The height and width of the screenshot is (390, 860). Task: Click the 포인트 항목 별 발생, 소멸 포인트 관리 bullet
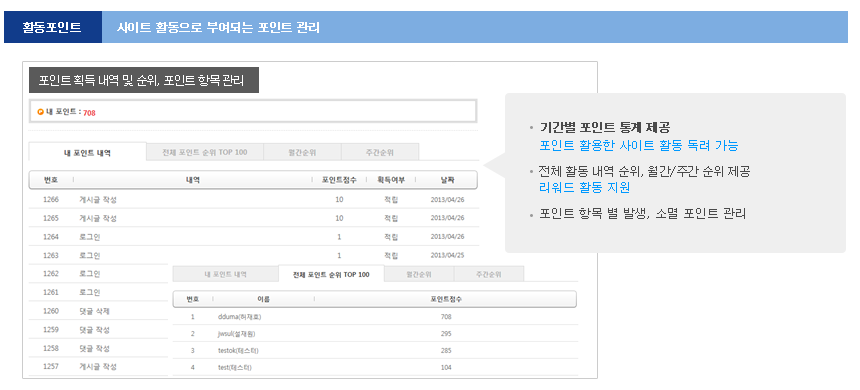(x=643, y=213)
